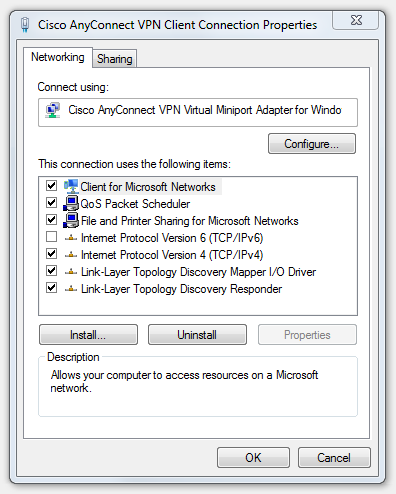The height and width of the screenshot is (494, 396).
Task: Uncheck QoS Packet Scheduler checkbox
Action: 51,202
